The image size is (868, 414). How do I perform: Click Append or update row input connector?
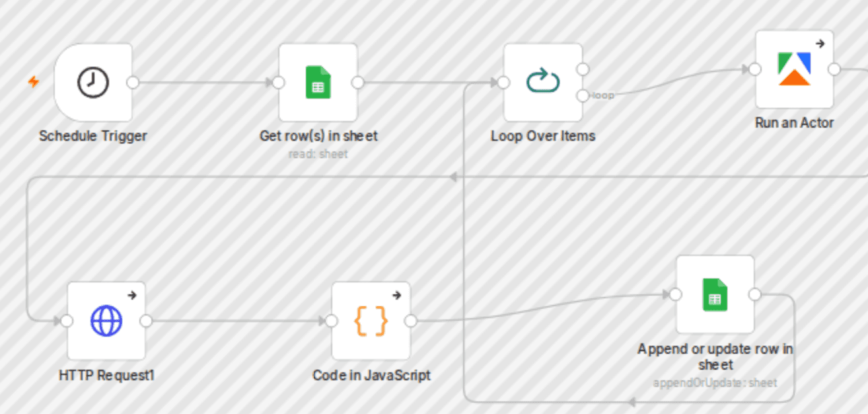676,294
